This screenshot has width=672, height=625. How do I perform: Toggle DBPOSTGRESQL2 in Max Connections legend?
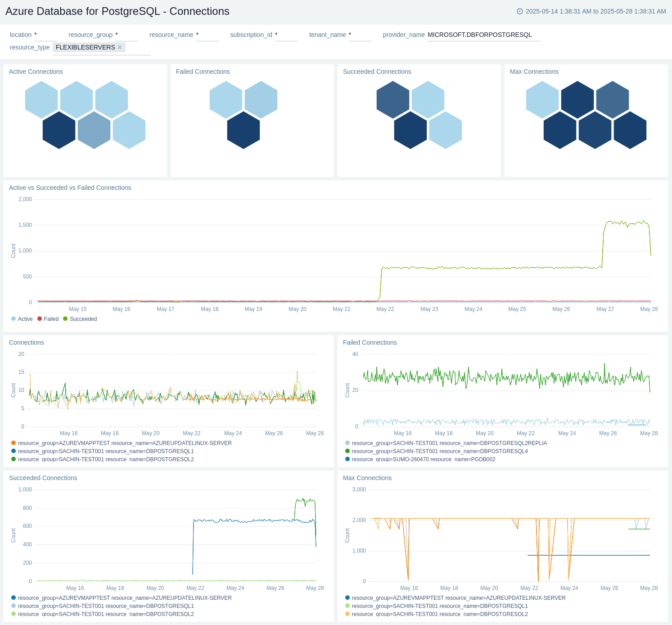coord(437,614)
